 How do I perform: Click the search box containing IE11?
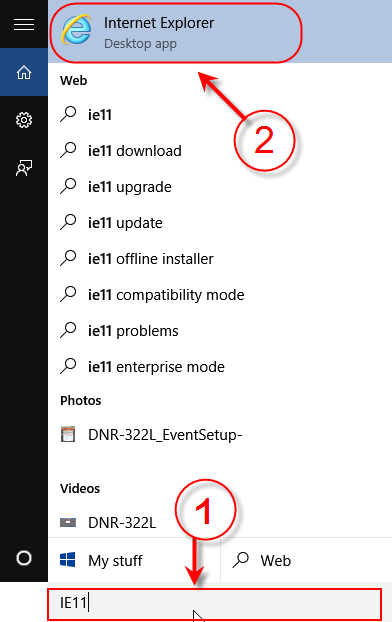click(215, 604)
